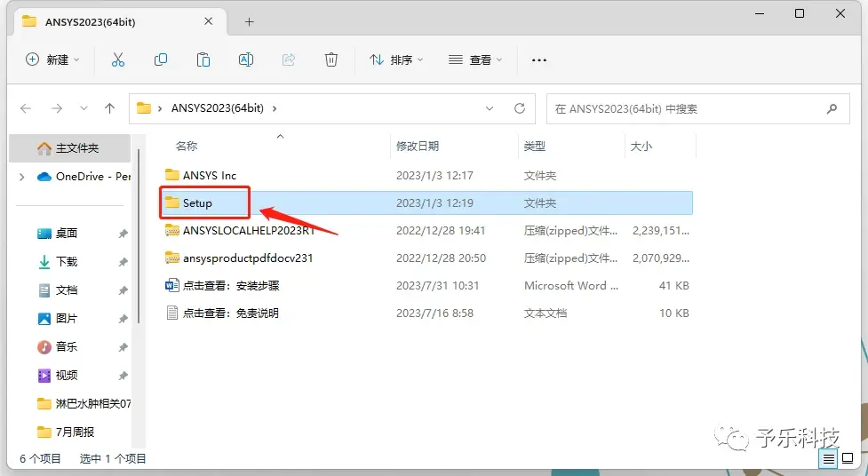Unpin 图片 using its pin icon
Viewport: 868px width, 476px height.
pyautogui.click(x=123, y=319)
